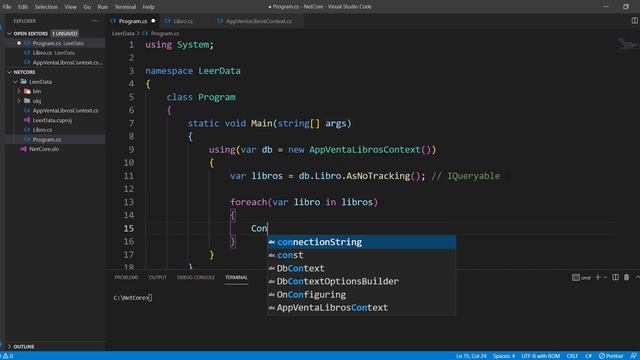
Task: Click C# icon of Libro.cs editor tab
Action: 168,21
